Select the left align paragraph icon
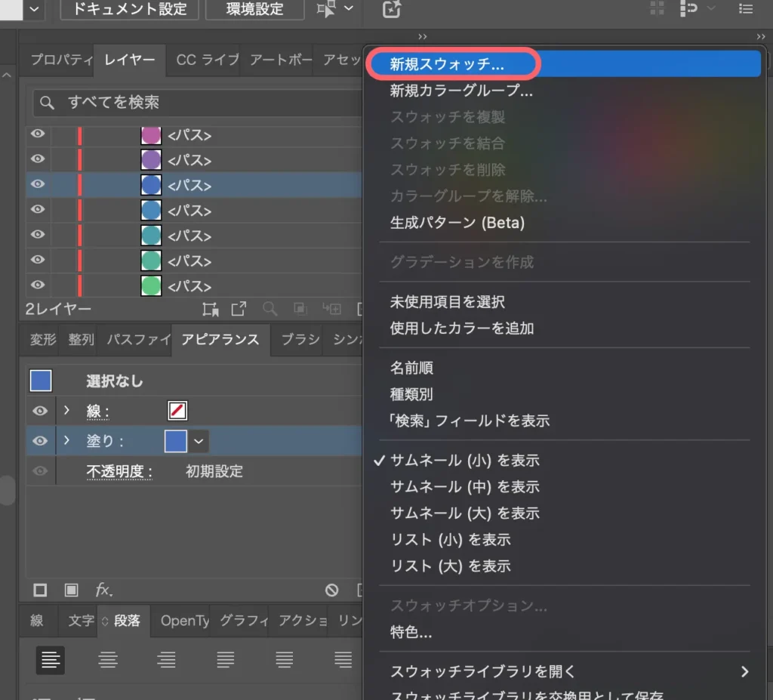The height and width of the screenshot is (700, 773). (50, 659)
